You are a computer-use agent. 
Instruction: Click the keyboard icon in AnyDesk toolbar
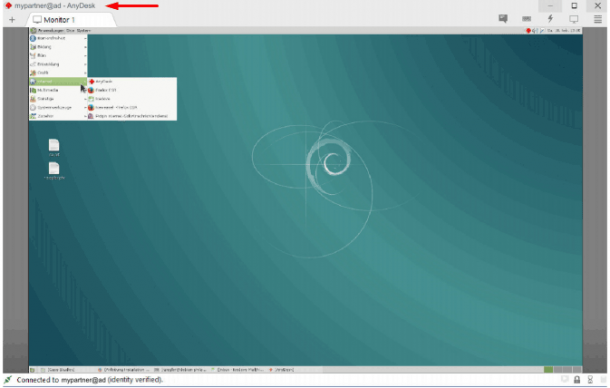coord(526,19)
